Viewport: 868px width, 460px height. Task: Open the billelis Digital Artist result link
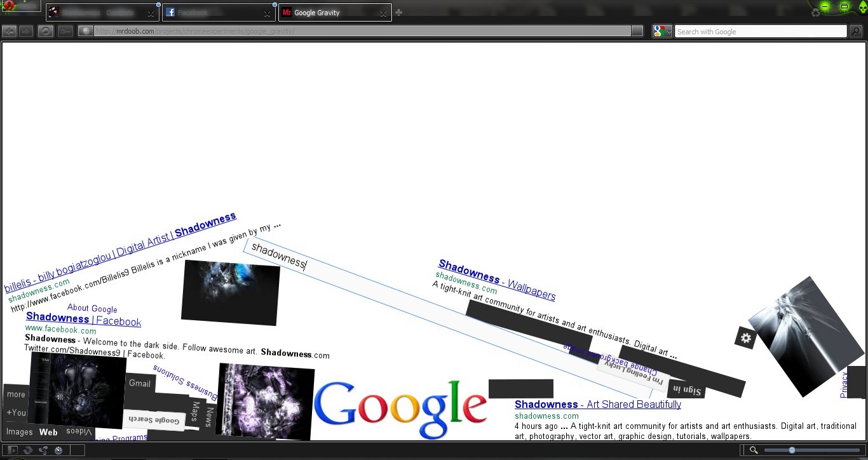point(120,253)
